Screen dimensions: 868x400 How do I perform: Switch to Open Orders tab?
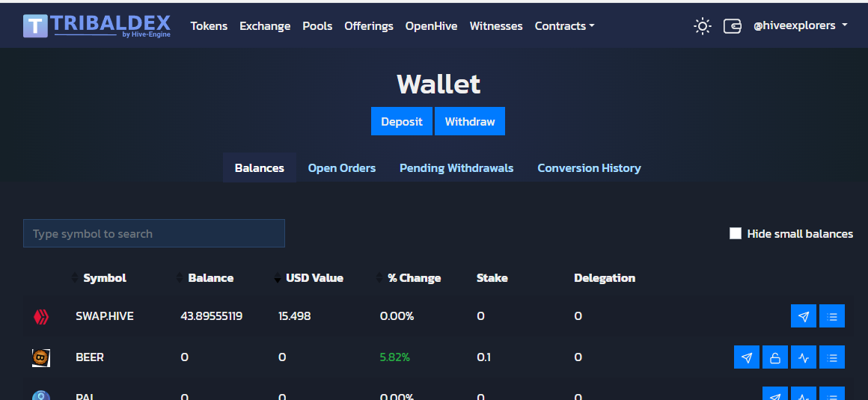click(341, 167)
